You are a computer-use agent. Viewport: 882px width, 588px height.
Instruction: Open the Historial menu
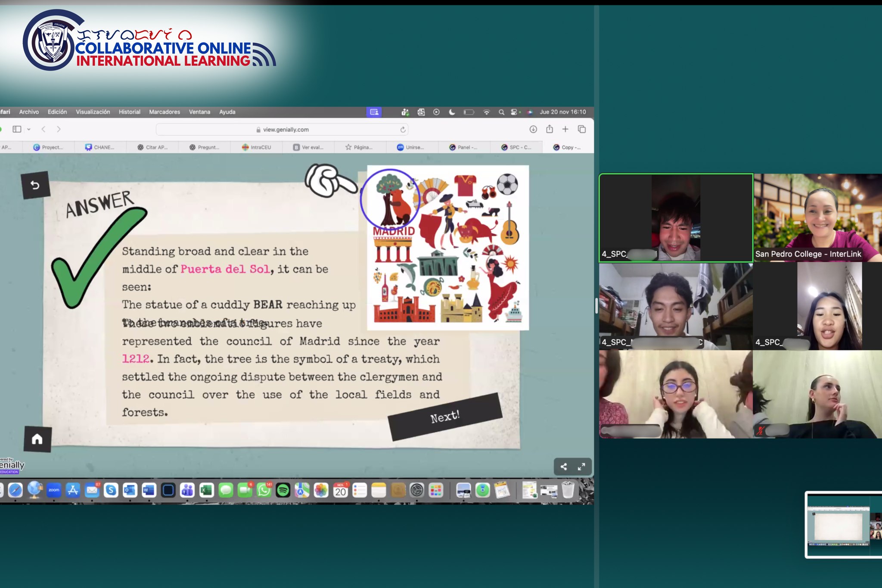[x=130, y=112]
